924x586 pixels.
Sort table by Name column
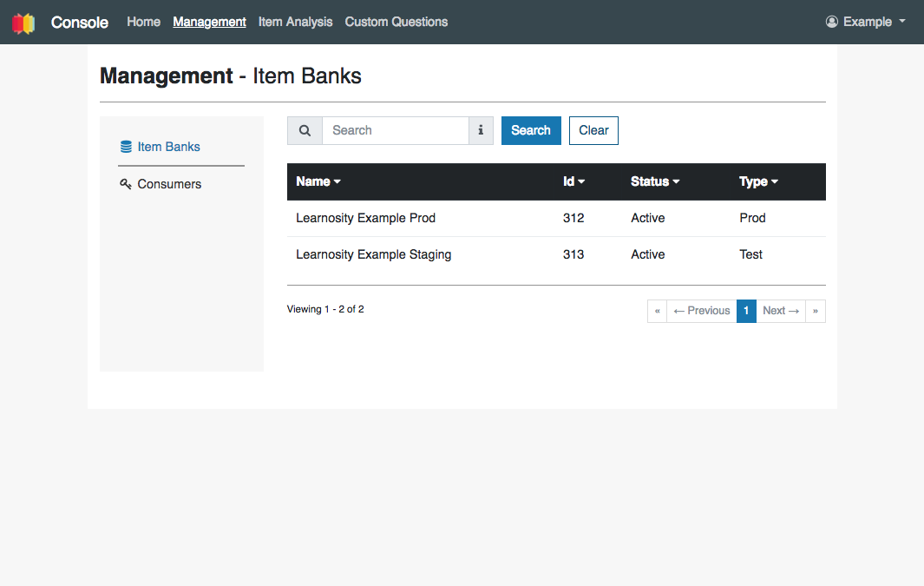tap(318, 181)
